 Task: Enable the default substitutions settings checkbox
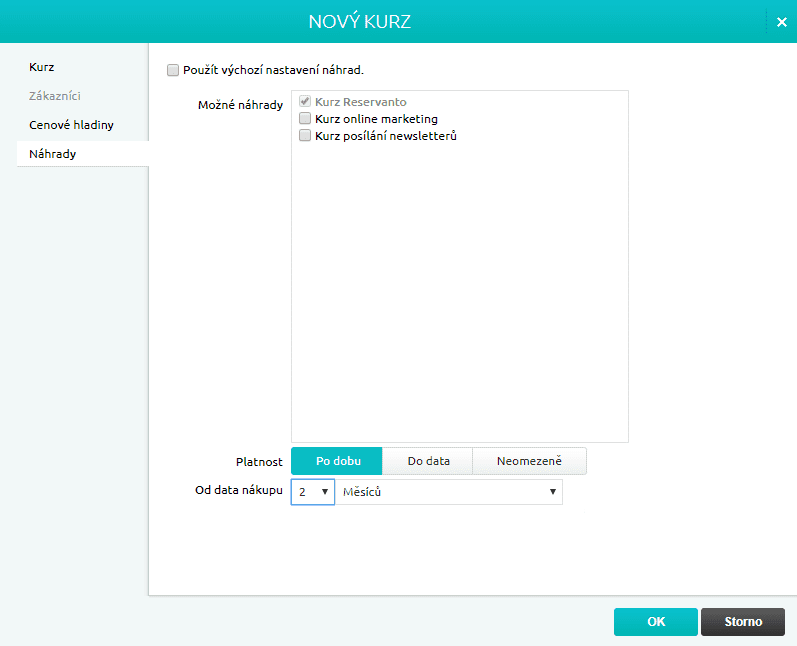[x=173, y=70]
